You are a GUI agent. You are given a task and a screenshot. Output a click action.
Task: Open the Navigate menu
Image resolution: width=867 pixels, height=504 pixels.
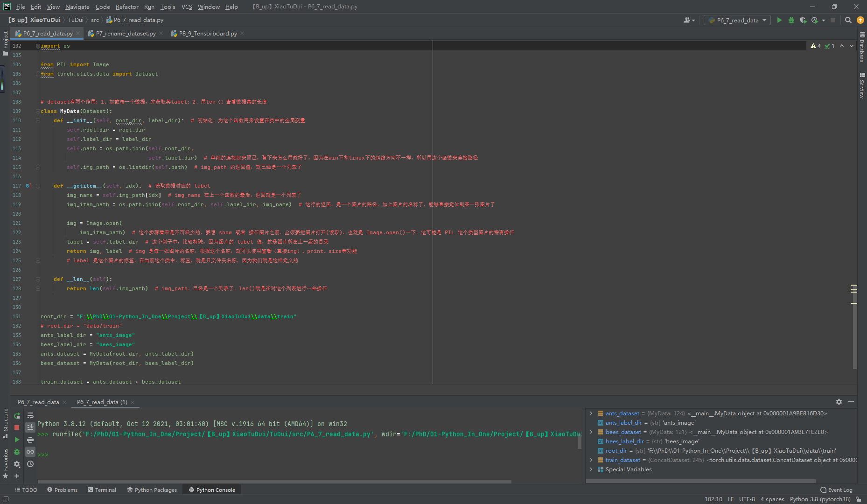[77, 7]
